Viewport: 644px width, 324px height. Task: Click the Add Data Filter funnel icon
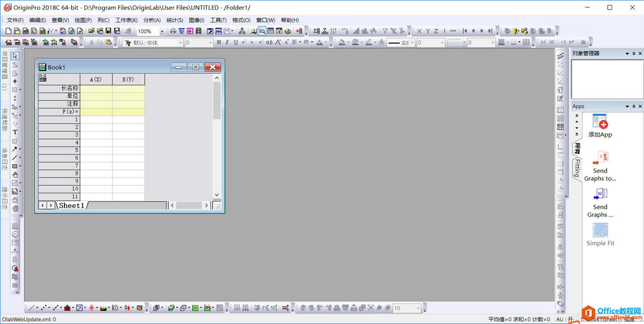(385, 31)
